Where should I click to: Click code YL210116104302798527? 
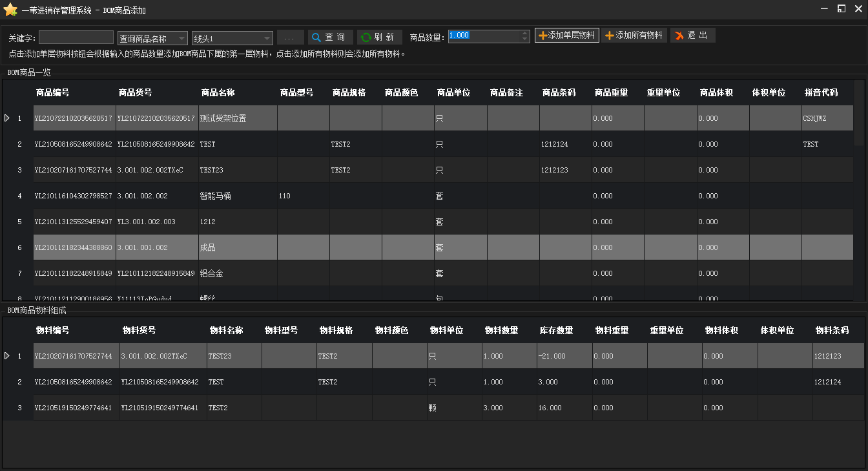tap(74, 196)
